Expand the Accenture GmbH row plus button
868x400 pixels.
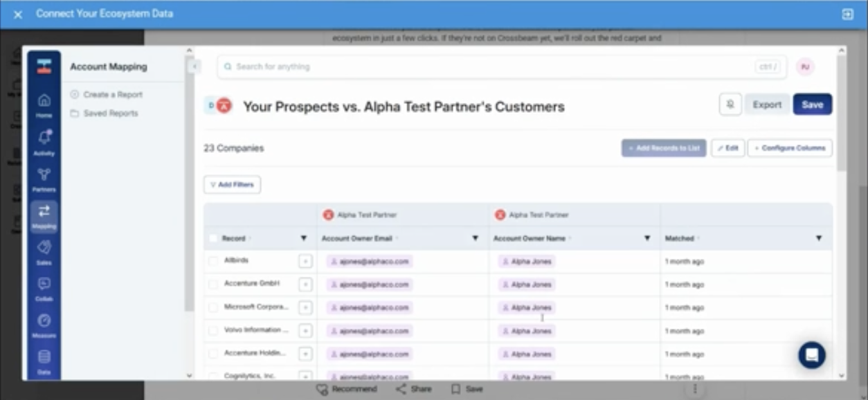pos(305,284)
